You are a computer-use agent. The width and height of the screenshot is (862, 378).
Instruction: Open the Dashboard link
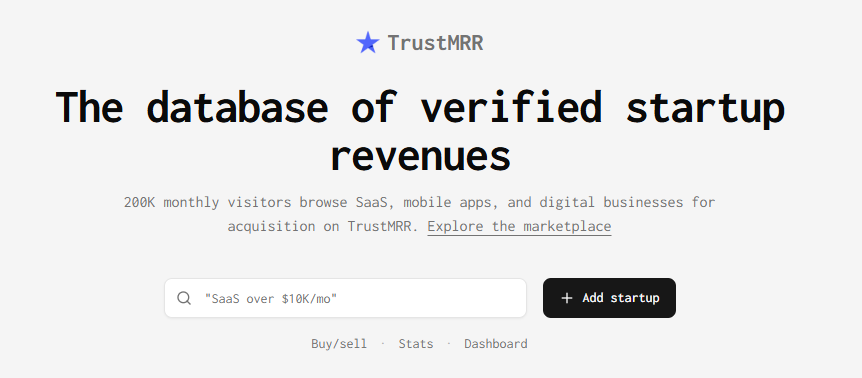pos(496,344)
